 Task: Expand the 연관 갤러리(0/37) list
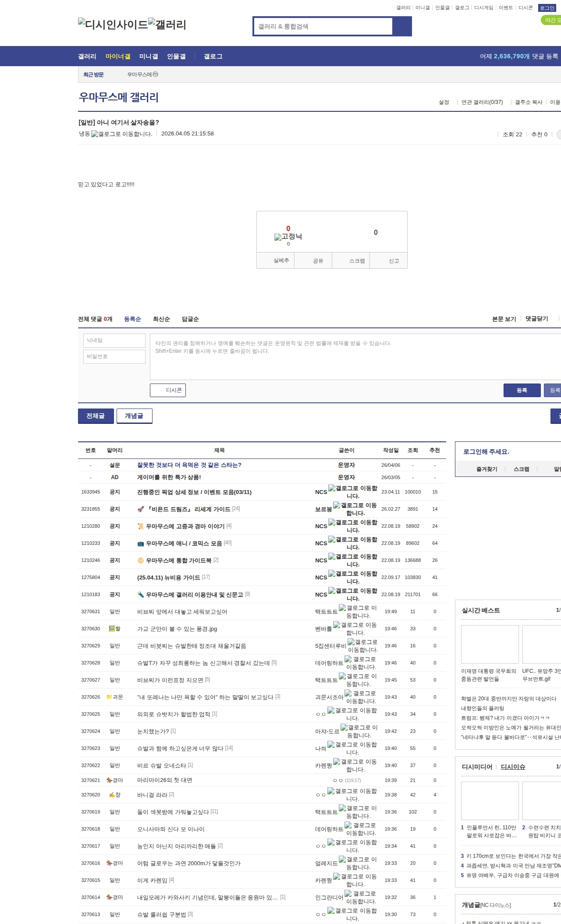pos(482,102)
